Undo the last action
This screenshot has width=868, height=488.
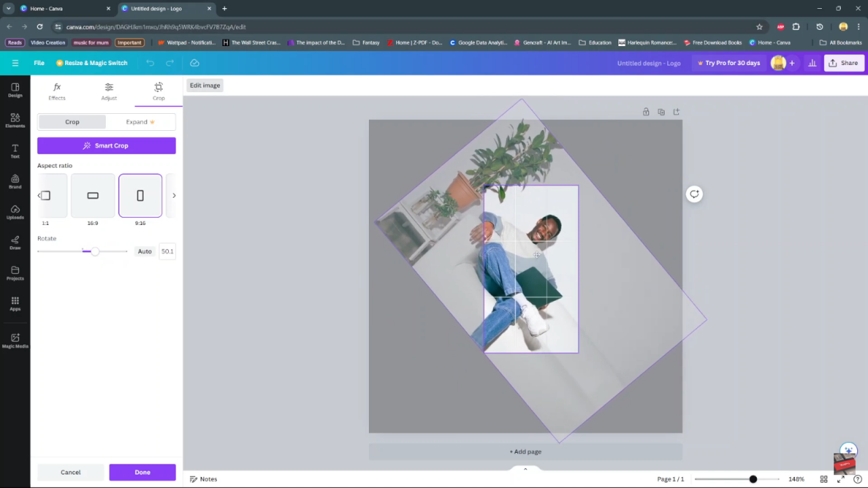(x=150, y=63)
